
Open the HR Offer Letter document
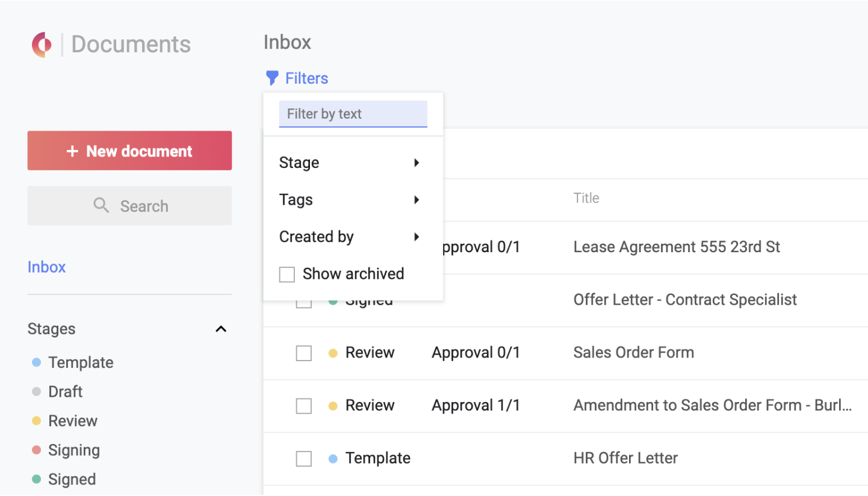tap(625, 458)
